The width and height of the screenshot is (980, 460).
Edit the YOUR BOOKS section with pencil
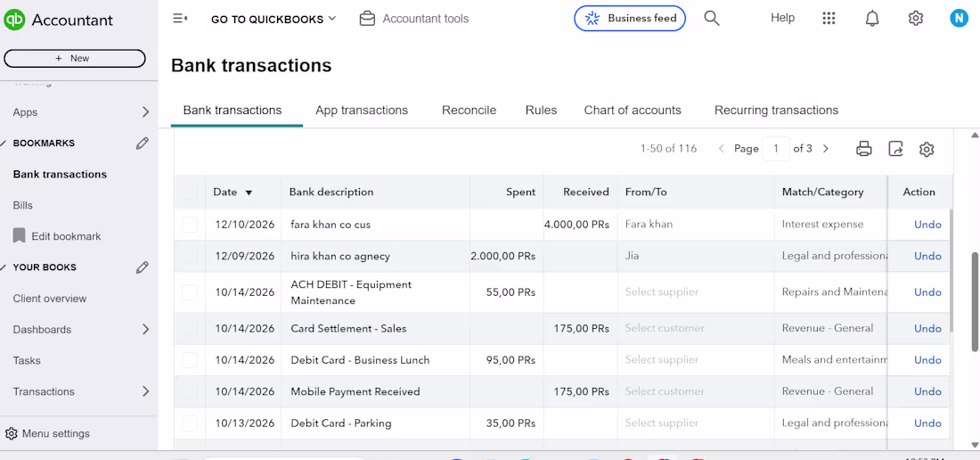[143, 267]
